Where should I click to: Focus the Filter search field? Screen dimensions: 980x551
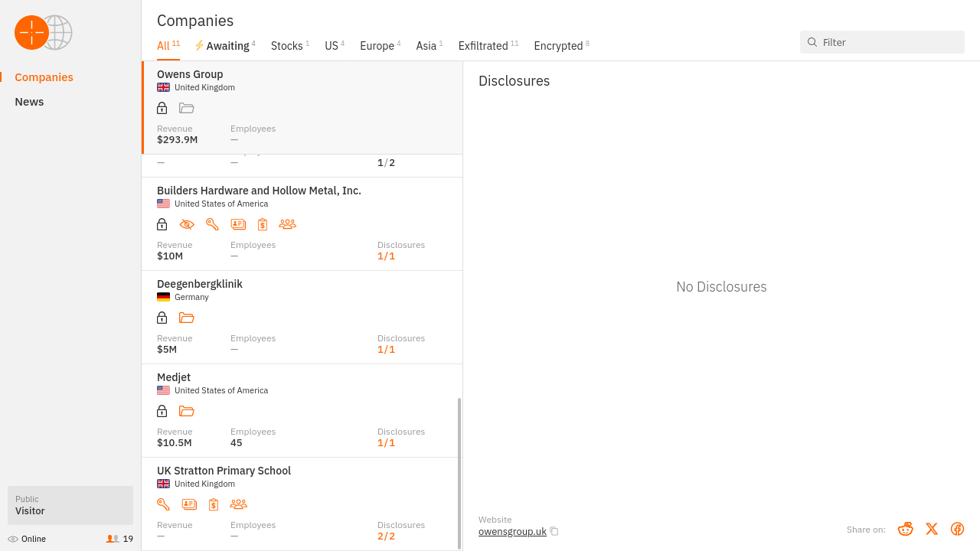coord(882,42)
